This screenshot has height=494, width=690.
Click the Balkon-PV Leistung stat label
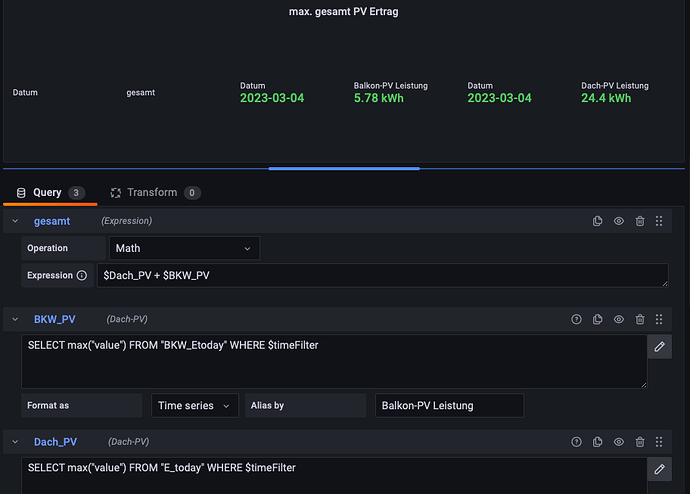(x=390, y=86)
